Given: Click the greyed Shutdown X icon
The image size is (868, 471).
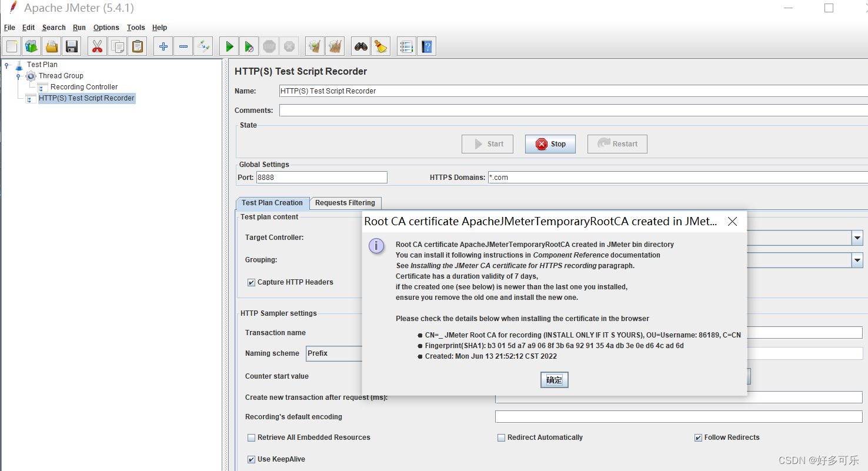Looking at the screenshot, I should point(289,46).
